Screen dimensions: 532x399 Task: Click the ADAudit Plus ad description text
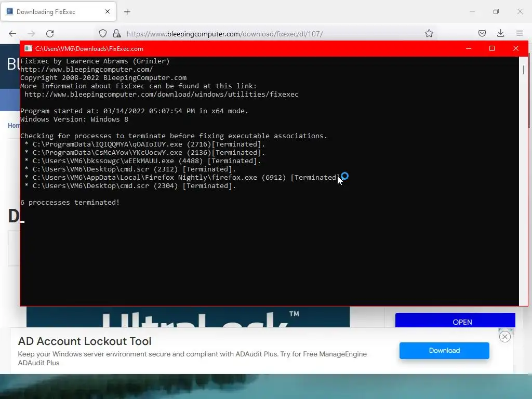pos(192,358)
